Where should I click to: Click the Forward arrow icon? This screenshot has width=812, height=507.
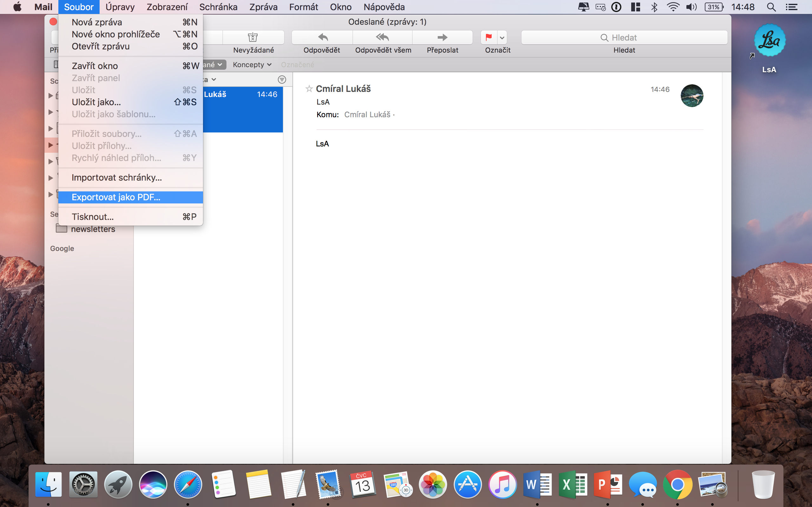pos(442,37)
